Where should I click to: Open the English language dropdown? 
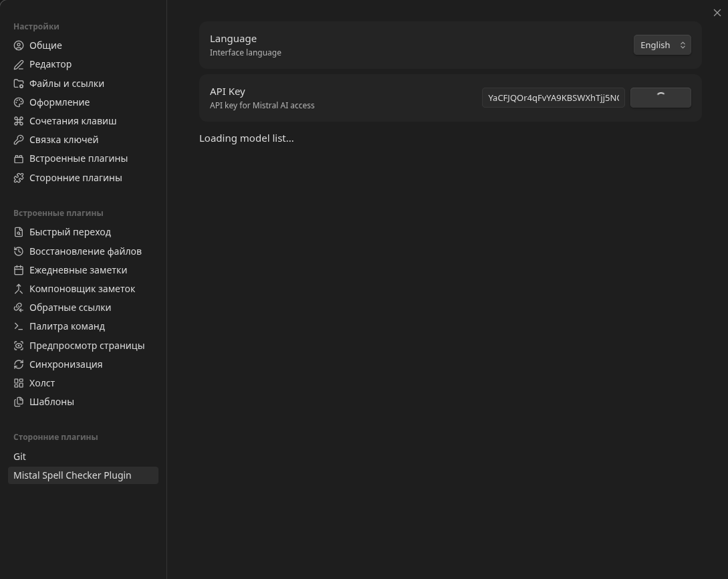662,45
